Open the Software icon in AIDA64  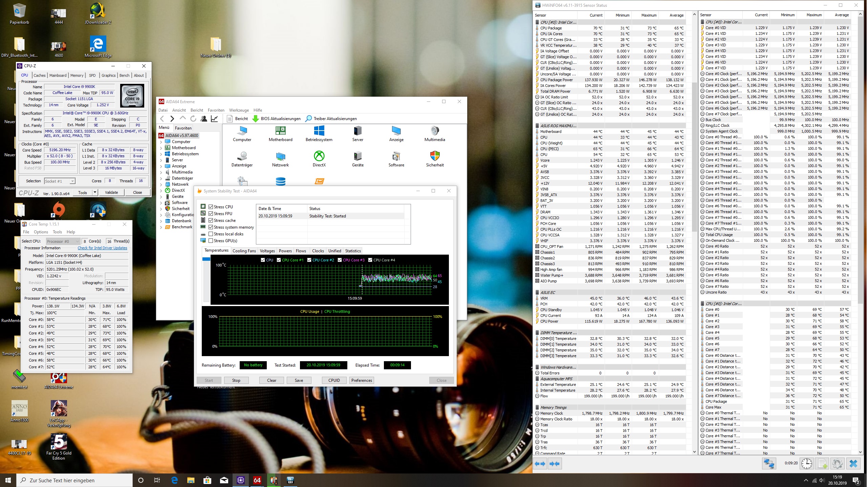[x=396, y=156]
